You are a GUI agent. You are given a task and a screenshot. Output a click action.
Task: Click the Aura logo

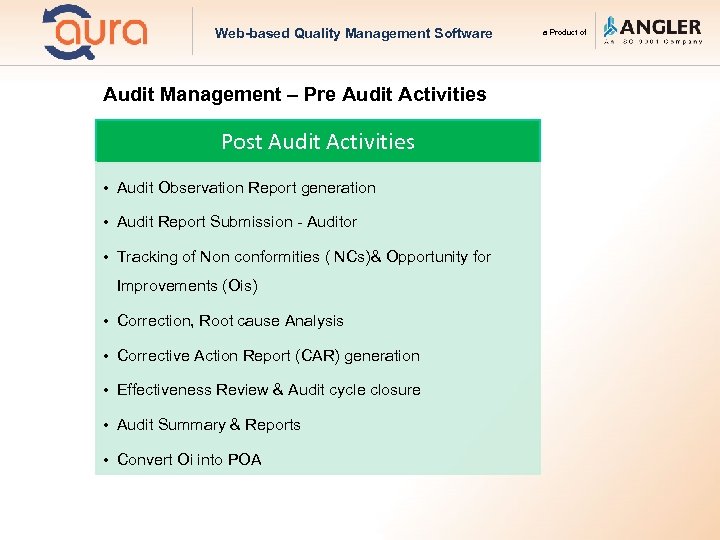click(95, 32)
